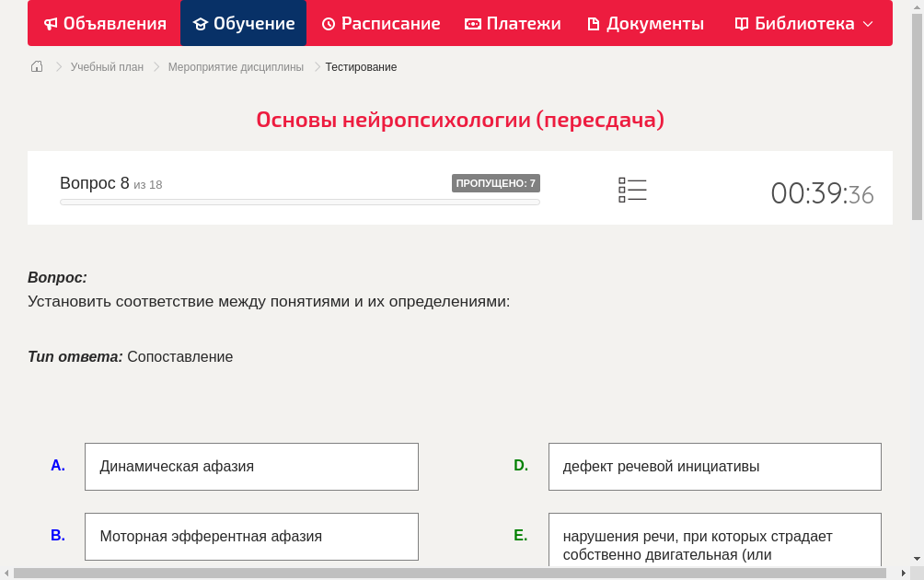Viewport: 924px width, 580px height.
Task: Select answer option A Динамическая афазия
Action: pyautogui.click(x=251, y=466)
